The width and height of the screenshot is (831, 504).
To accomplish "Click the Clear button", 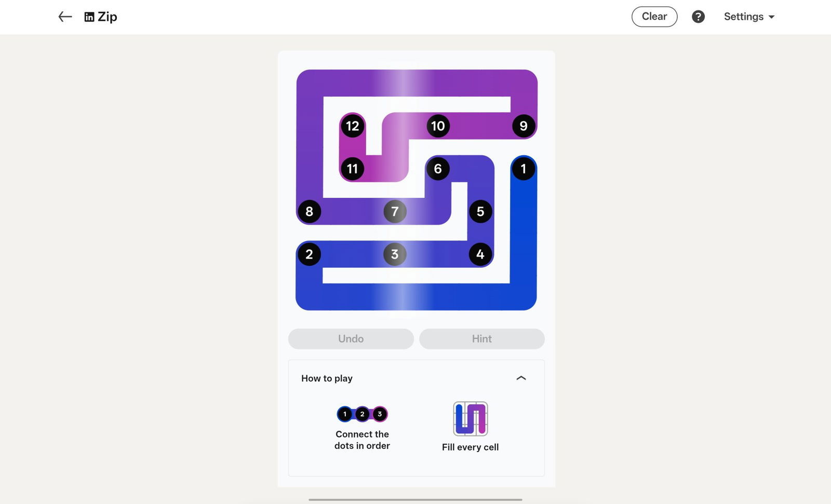I will (654, 17).
